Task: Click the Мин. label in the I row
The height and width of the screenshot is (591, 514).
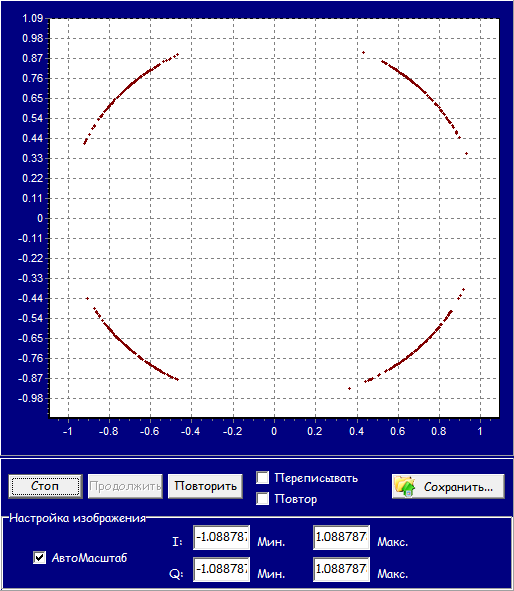Action: (271, 542)
